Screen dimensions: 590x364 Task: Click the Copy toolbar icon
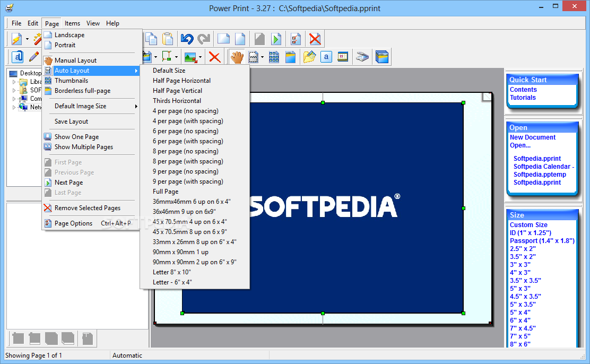pos(151,39)
